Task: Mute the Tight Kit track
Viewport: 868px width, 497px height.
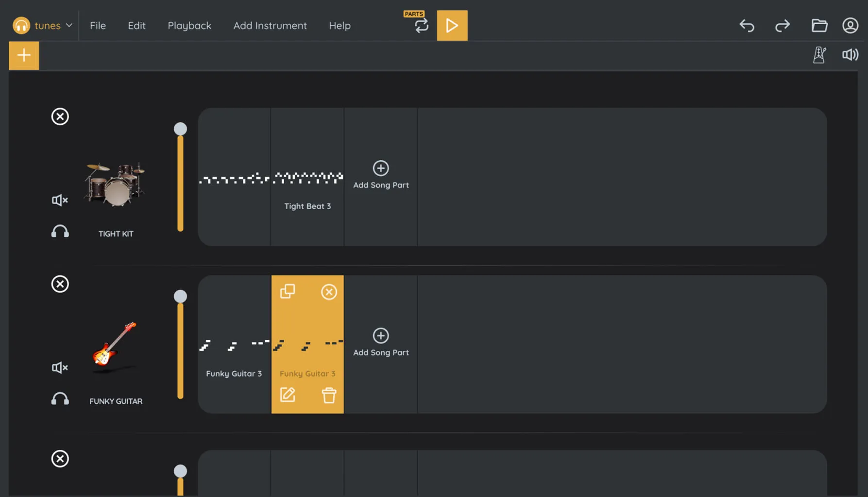Action: 60,200
